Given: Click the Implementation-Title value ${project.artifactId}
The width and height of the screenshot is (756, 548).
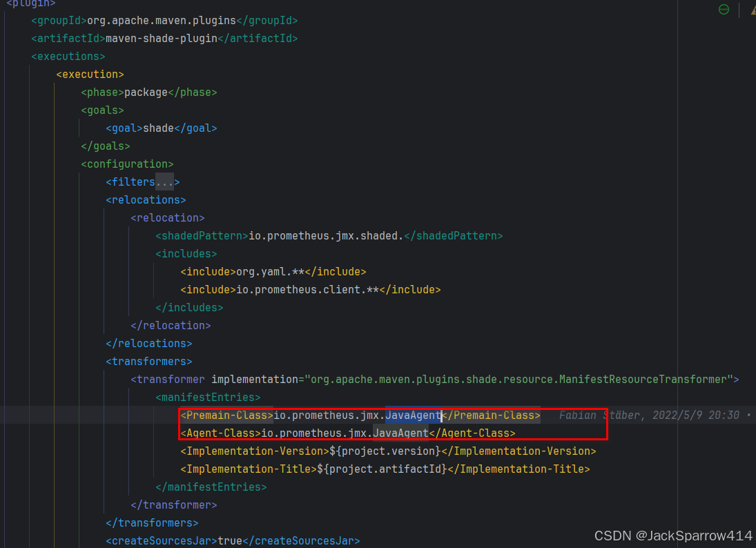Looking at the screenshot, I should [382, 469].
